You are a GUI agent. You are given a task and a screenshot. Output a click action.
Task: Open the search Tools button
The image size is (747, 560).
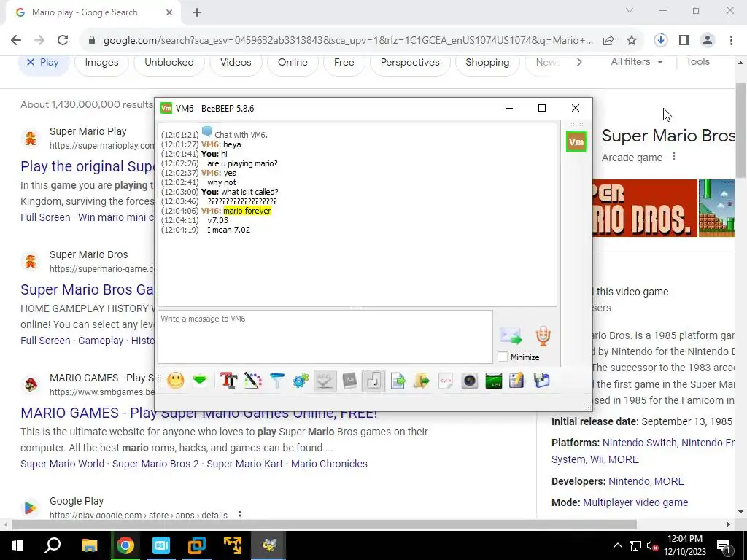(697, 61)
